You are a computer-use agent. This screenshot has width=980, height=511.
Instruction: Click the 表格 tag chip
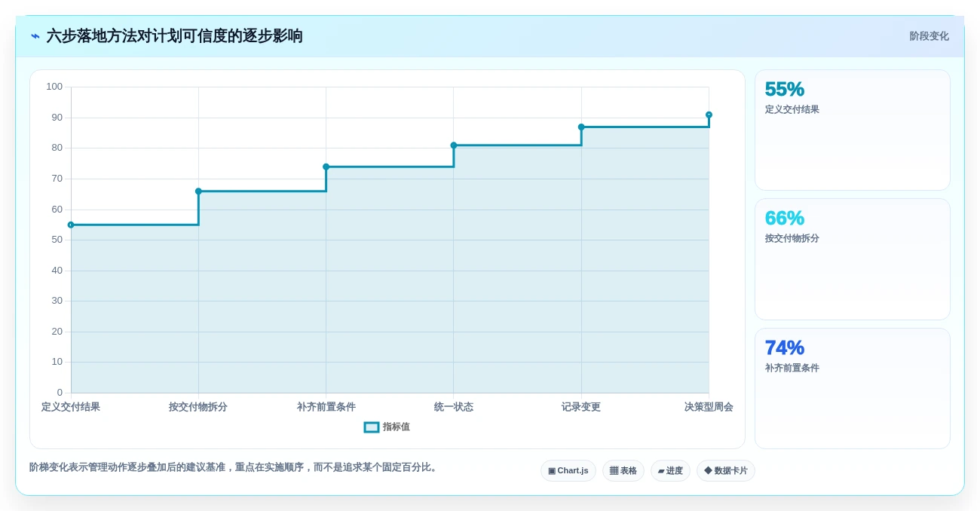click(x=623, y=471)
